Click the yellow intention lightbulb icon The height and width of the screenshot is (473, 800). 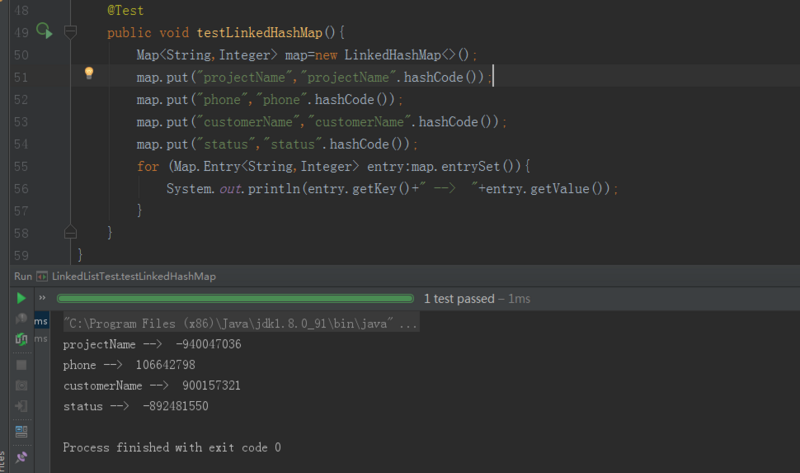click(88, 73)
